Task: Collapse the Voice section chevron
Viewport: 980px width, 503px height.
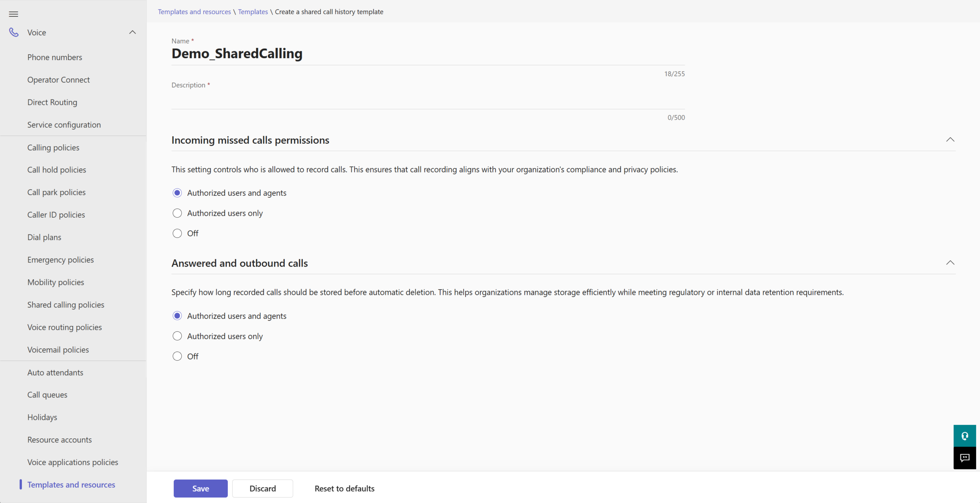Action: (x=132, y=33)
